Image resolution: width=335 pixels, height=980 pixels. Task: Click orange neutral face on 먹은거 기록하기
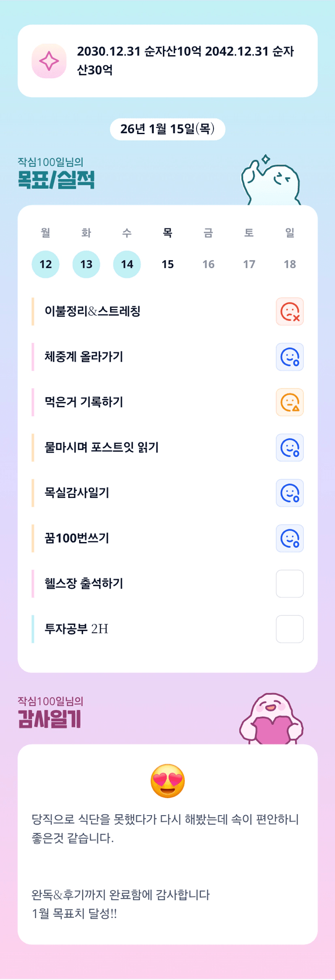[290, 402]
